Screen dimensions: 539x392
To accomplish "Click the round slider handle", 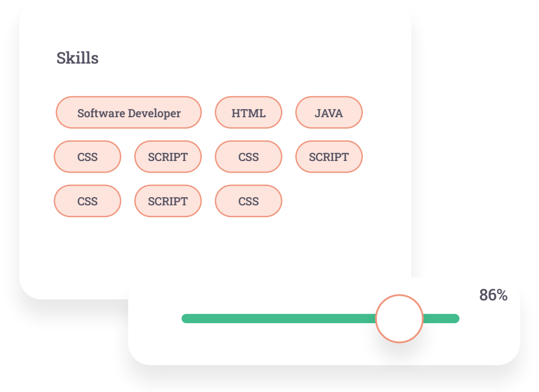I will click(x=399, y=318).
